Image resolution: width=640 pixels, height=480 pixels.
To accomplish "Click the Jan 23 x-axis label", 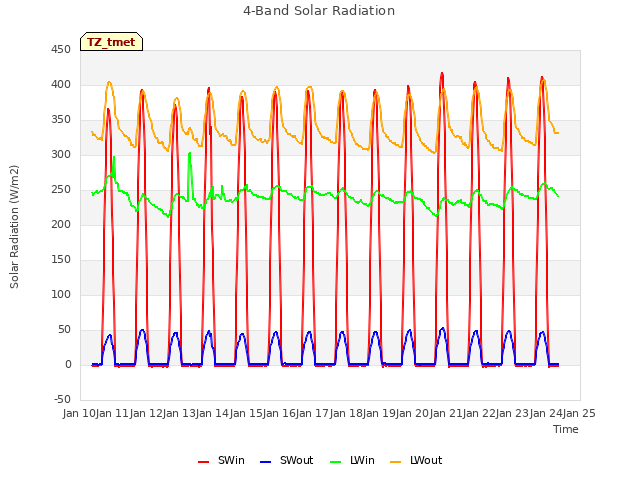I will pos(512,413).
